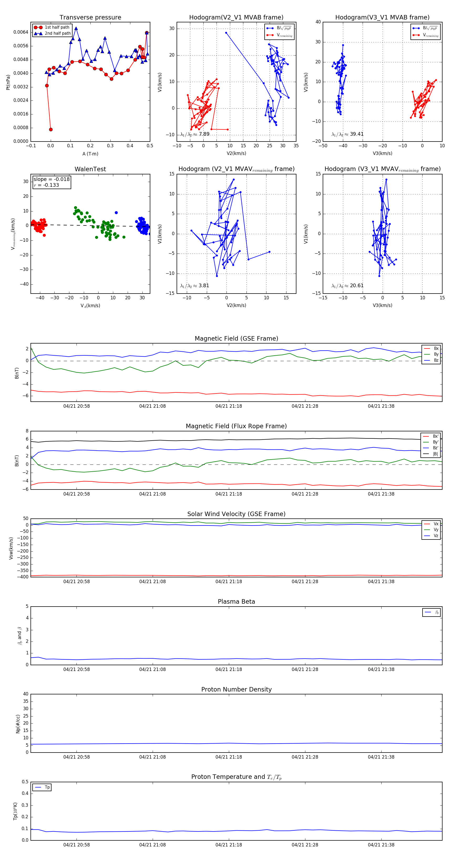Image resolution: width=473 pixels, height=868 pixels.
Task: Select Vx legend entry in velocity plot
Action: click(431, 524)
